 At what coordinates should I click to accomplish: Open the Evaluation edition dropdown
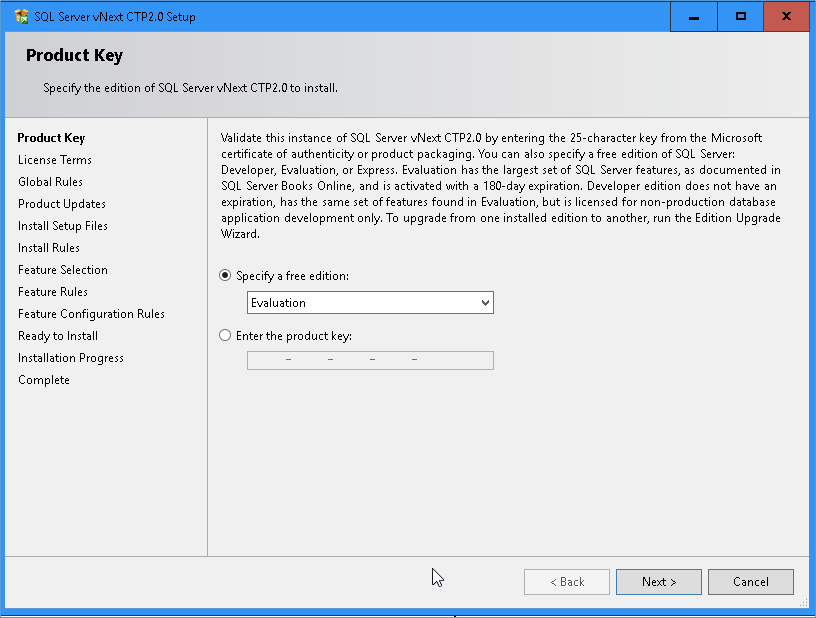coord(370,303)
